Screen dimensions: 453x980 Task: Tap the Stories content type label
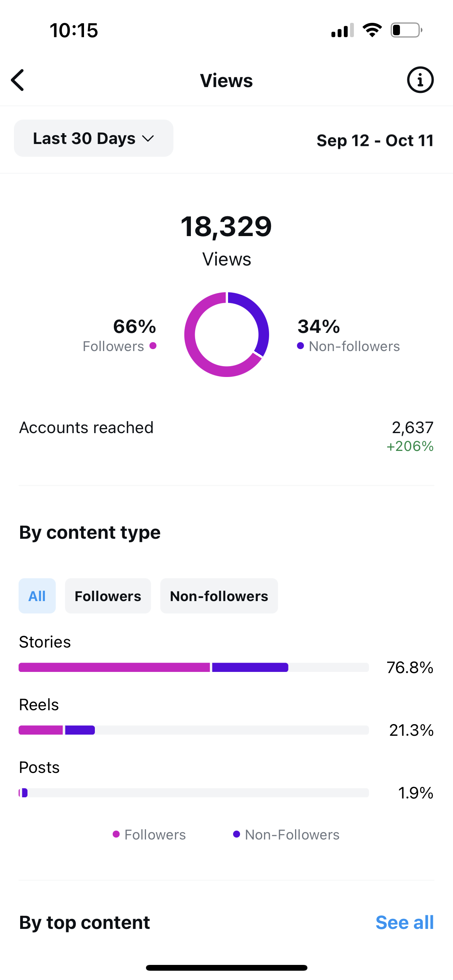coord(45,642)
